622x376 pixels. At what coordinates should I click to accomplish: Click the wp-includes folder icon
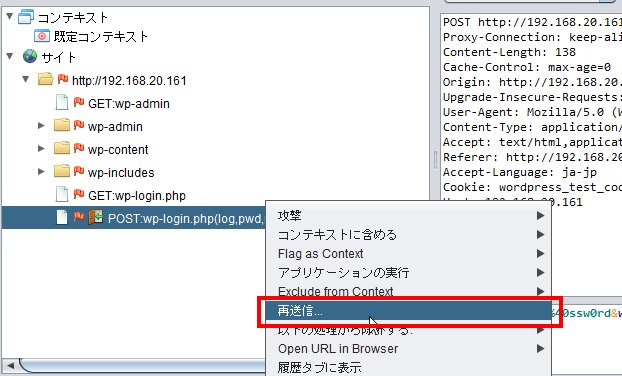[x=62, y=171]
